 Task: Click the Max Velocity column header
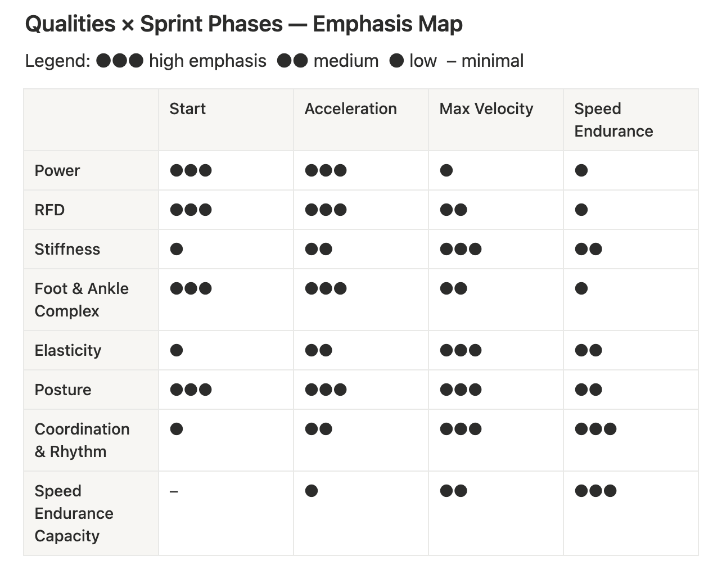[486, 108]
